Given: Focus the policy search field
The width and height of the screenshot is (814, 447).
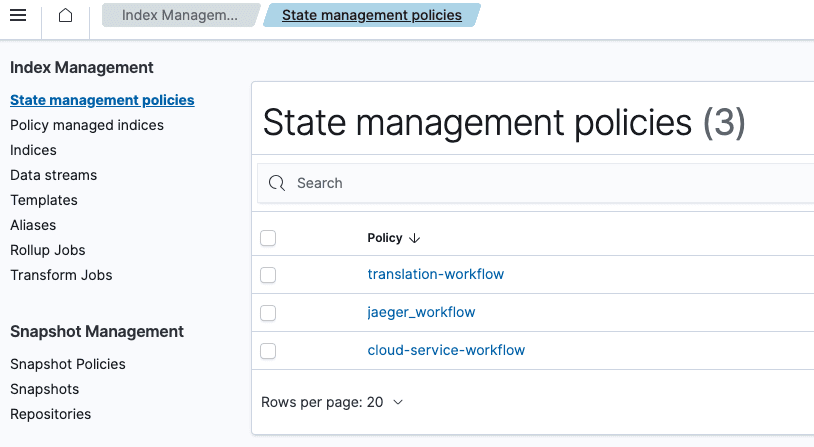Looking at the screenshot, I should (x=540, y=183).
